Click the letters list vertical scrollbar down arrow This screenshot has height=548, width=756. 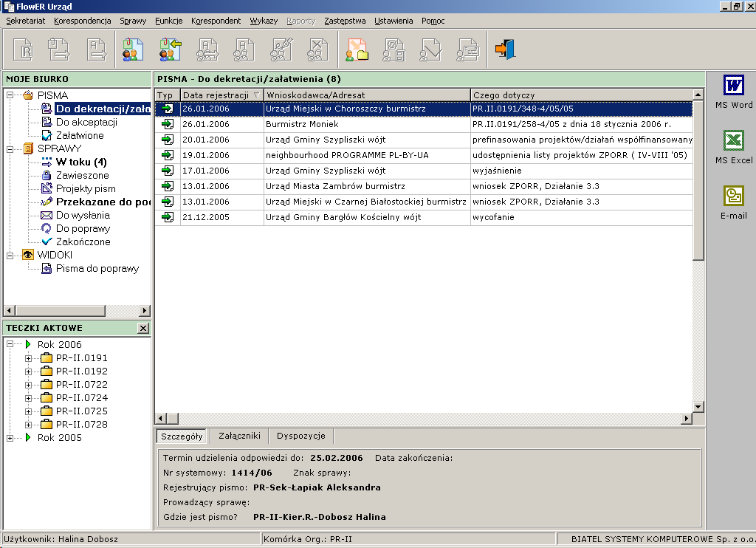698,407
